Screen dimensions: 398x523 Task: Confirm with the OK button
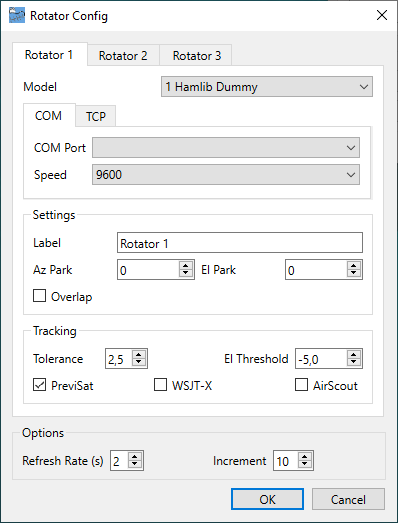pos(267,499)
